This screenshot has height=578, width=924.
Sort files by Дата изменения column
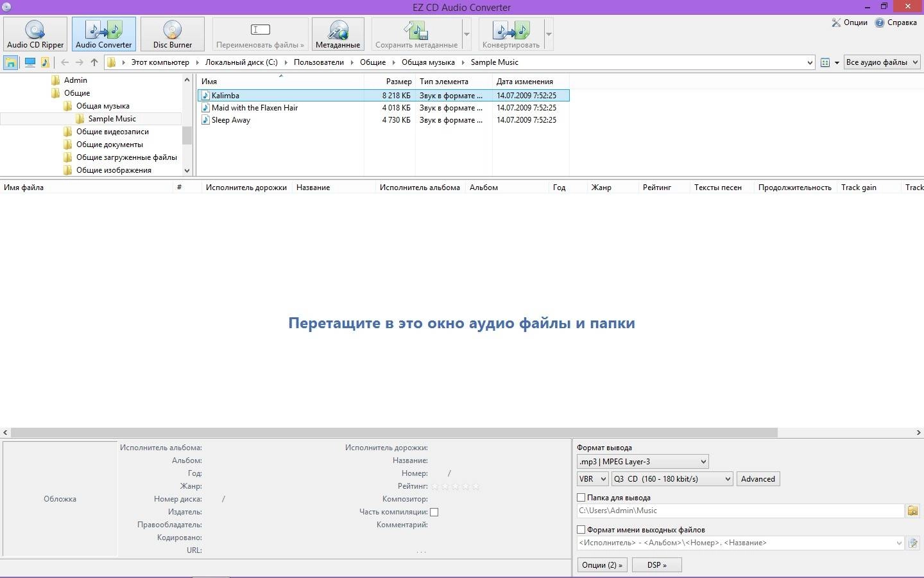531,82
